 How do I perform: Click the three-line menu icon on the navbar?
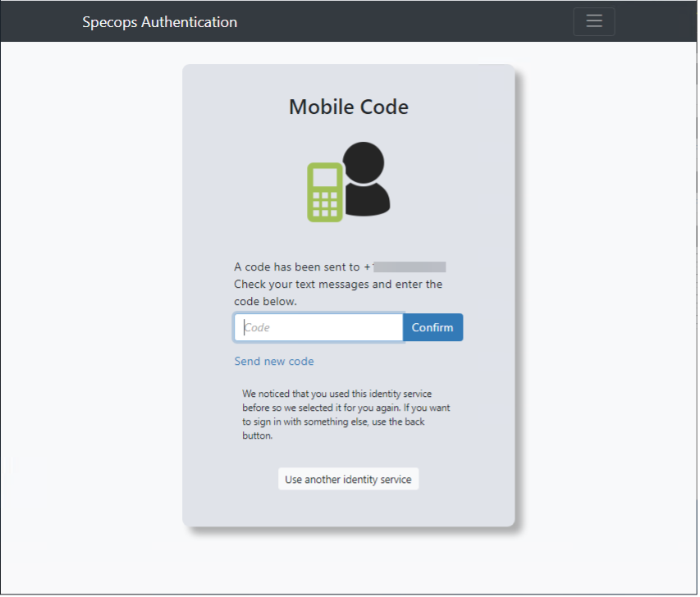click(593, 21)
